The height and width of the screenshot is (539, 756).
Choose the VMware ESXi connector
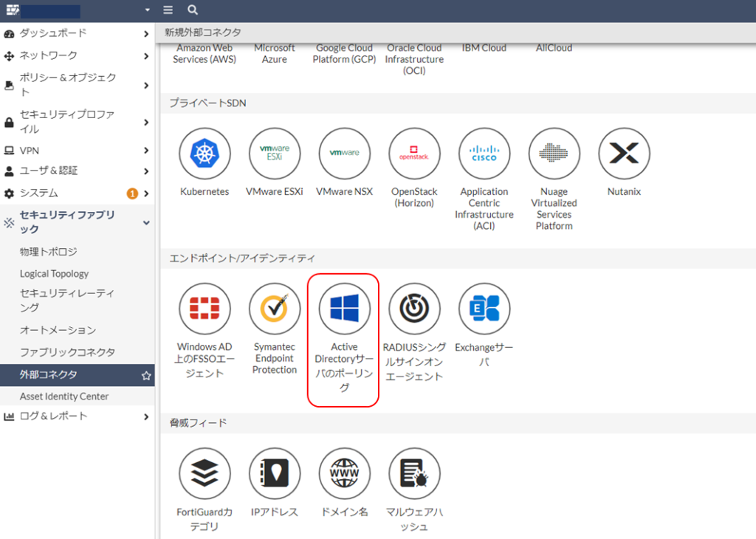pyautogui.click(x=274, y=154)
